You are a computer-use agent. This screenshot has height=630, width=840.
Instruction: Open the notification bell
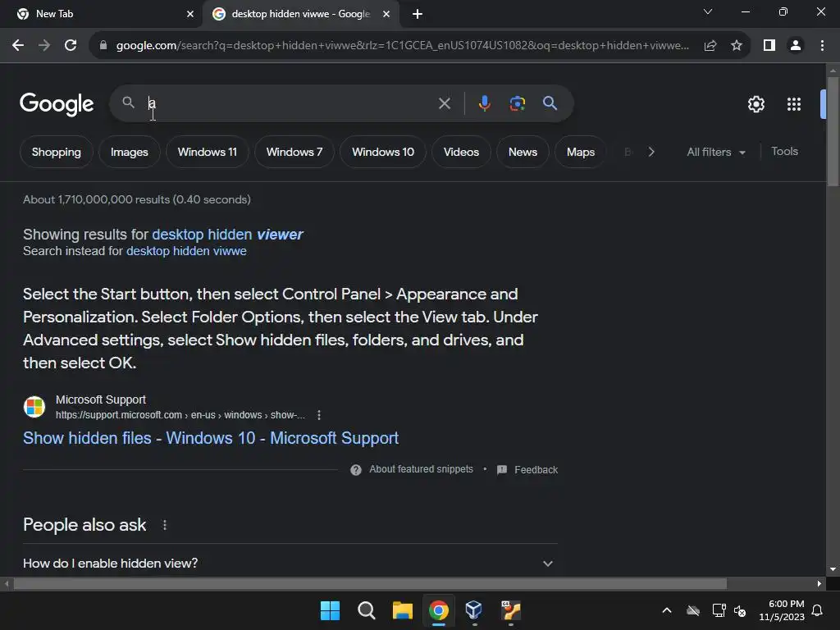(818, 610)
